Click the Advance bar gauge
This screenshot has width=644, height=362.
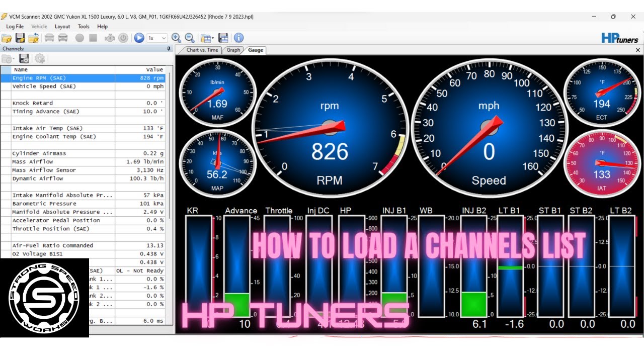click(238, 267)
